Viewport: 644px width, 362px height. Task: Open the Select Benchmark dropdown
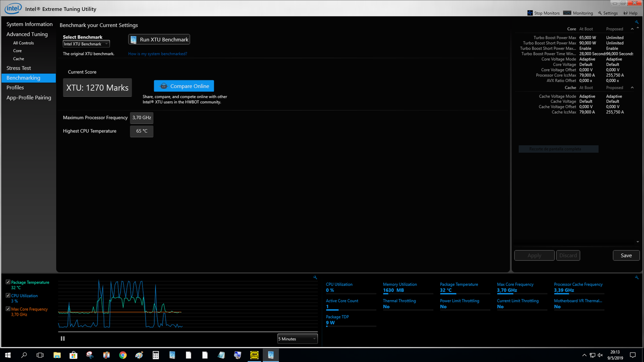pos(86,44)
